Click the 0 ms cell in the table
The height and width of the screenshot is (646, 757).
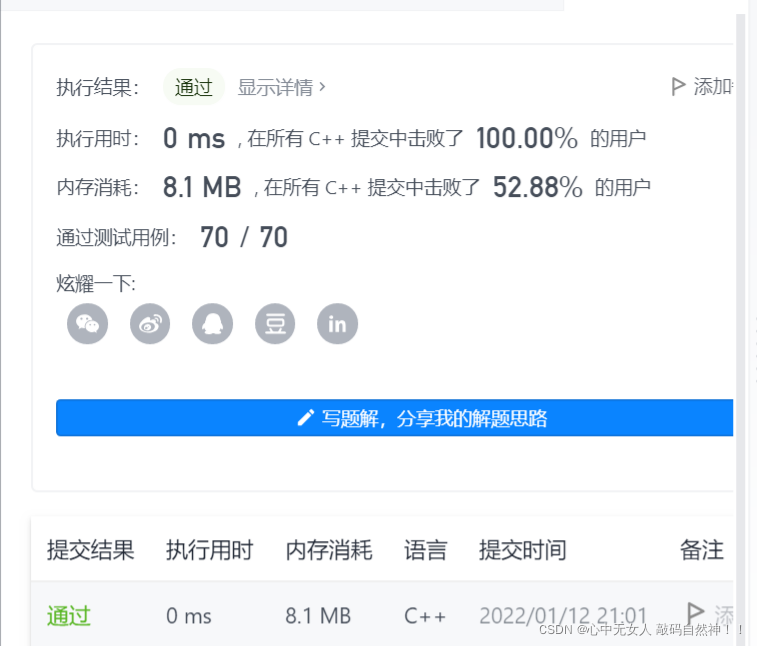[189, 616]
